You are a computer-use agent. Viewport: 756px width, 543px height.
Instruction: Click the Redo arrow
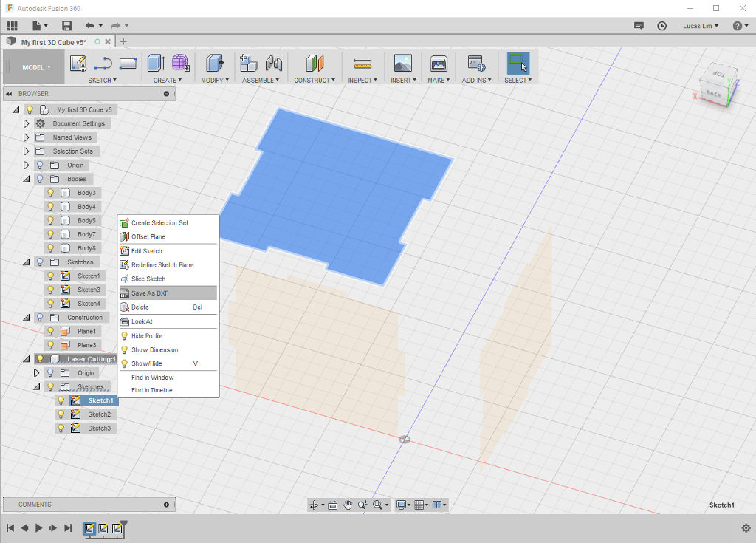[x=116, y=26]
